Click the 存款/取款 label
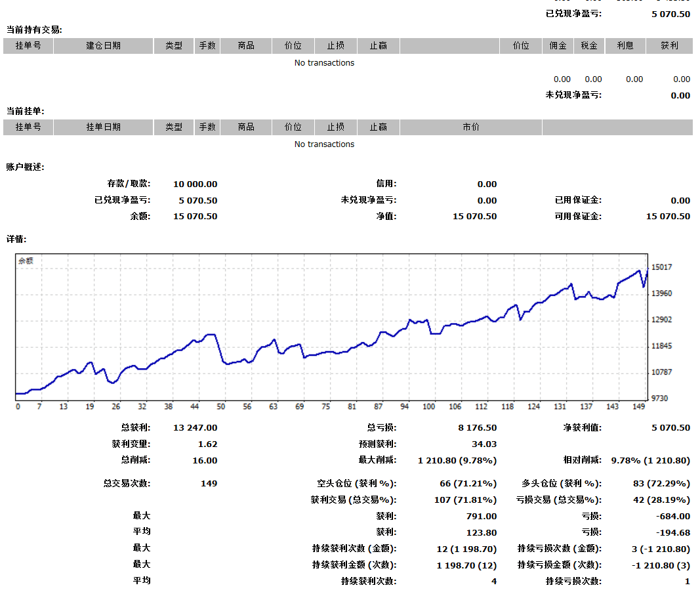Viewport: 700px width, 598px height. (129, 184)
